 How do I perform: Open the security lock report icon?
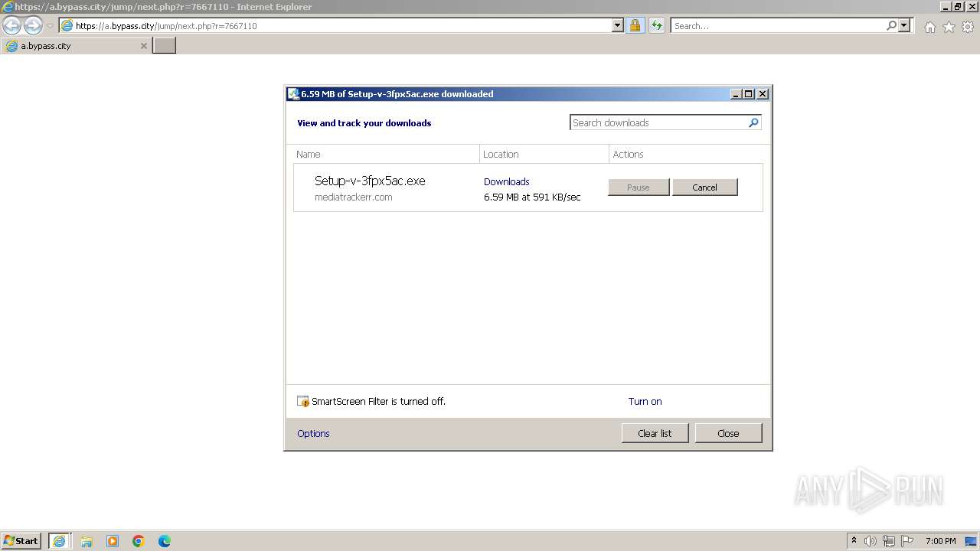coord(635,25)
